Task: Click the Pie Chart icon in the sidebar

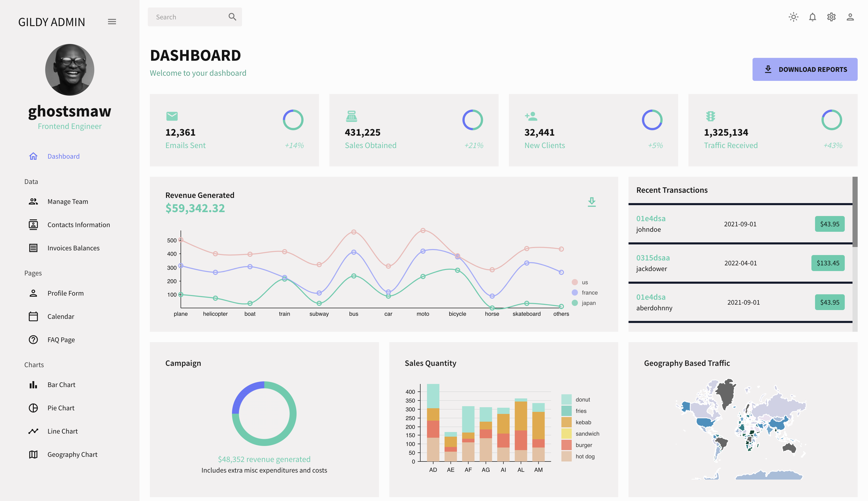Action: [33, 408]
